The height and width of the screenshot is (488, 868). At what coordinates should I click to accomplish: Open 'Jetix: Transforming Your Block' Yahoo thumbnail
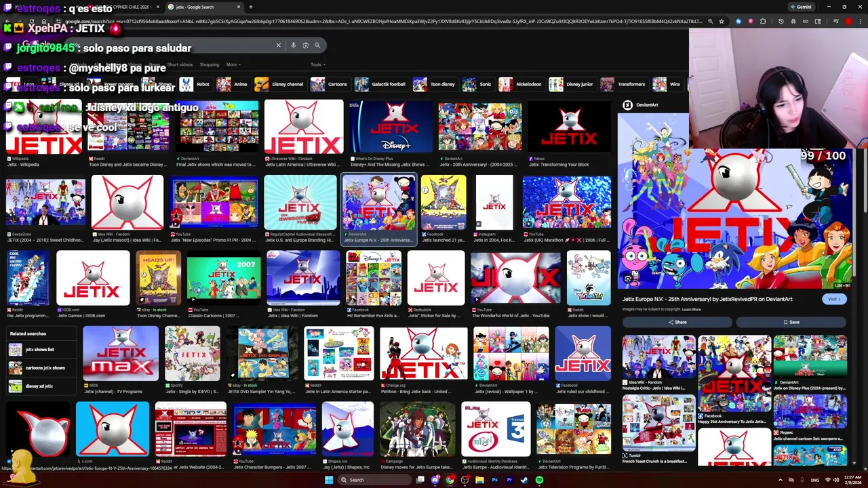pyautogui.click(x=570, y=127)
